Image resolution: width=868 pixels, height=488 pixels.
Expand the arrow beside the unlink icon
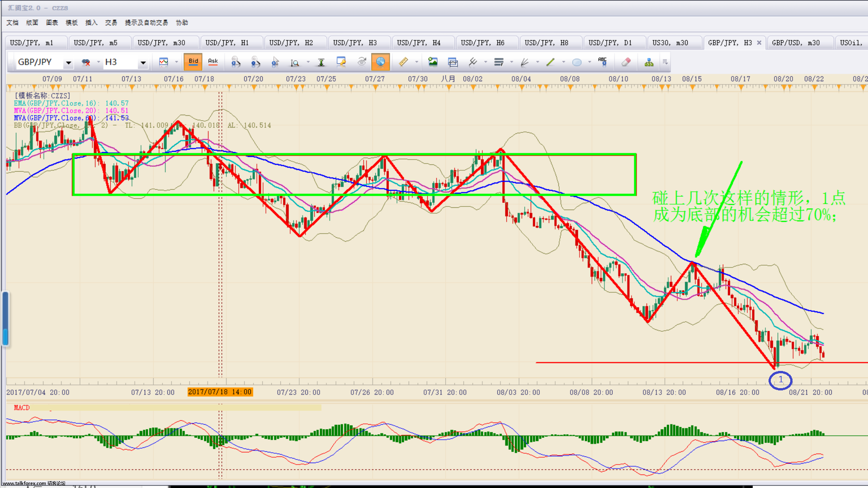98,62
